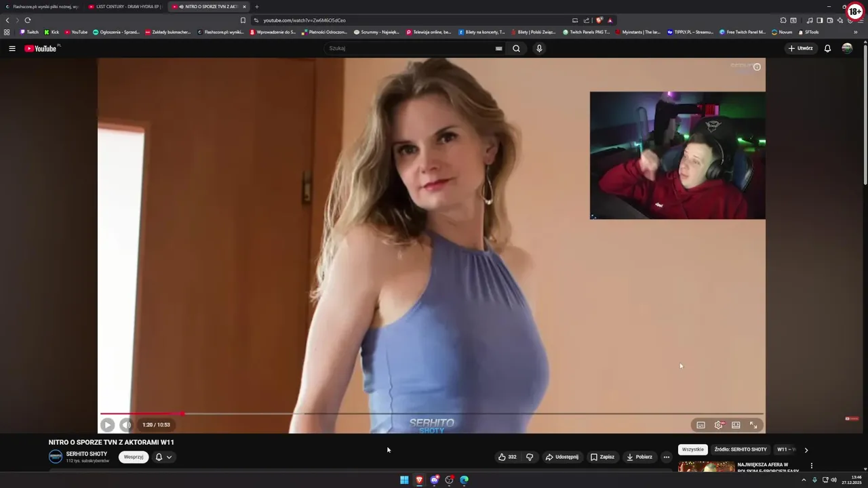Viewport: 868px width, 488px height.
Task: Open the YouTube hamburger guide menu
Action: click(x=12, y=48)
